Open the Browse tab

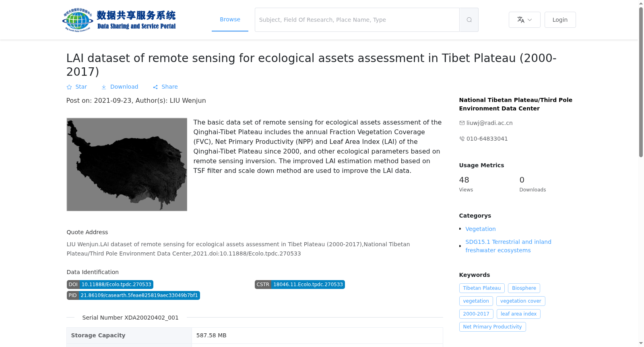click(230, 19)
